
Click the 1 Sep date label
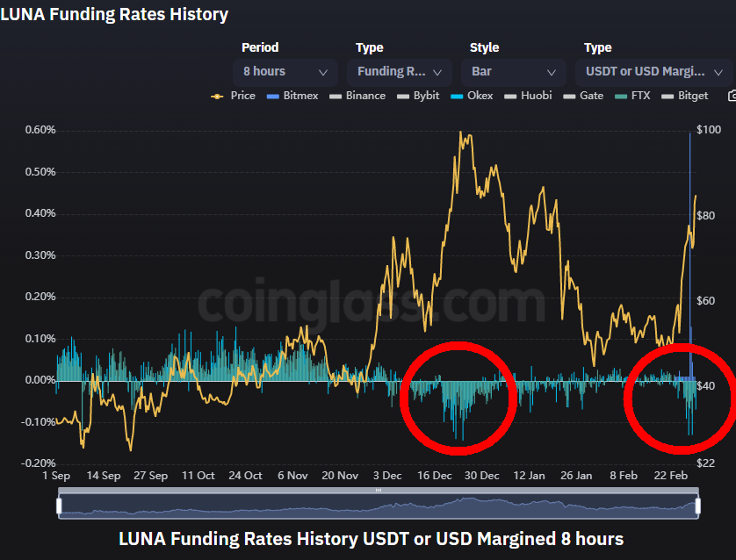point(56,476)
